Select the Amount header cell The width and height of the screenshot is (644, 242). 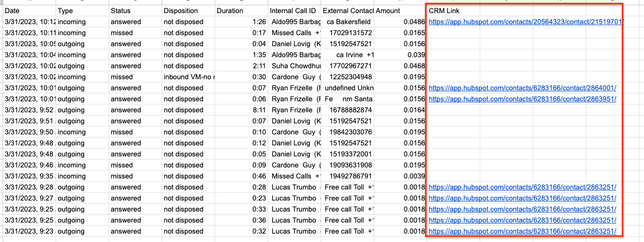coord(400,11)
